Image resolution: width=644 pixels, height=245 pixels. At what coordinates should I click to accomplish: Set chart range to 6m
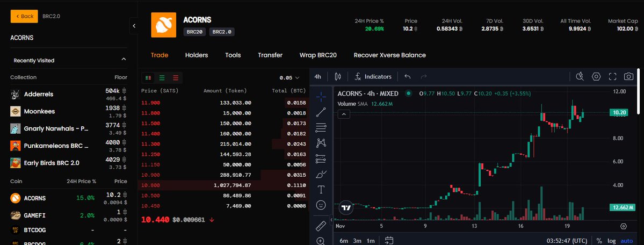pos(344,241)
